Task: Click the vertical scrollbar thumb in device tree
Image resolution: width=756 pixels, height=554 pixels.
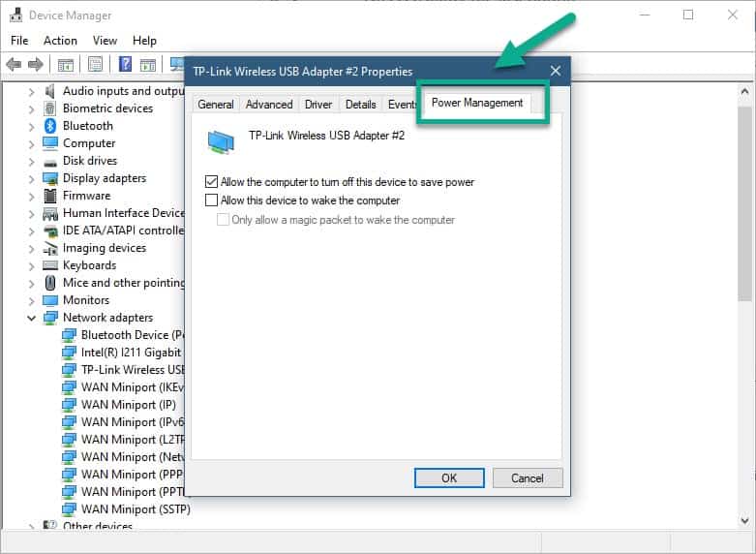Action: click(745, 204)
